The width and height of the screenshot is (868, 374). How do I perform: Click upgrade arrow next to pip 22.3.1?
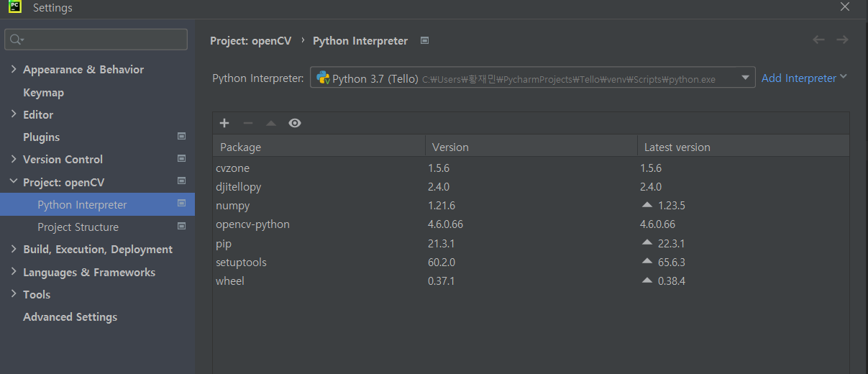click(x=647, y=243)
